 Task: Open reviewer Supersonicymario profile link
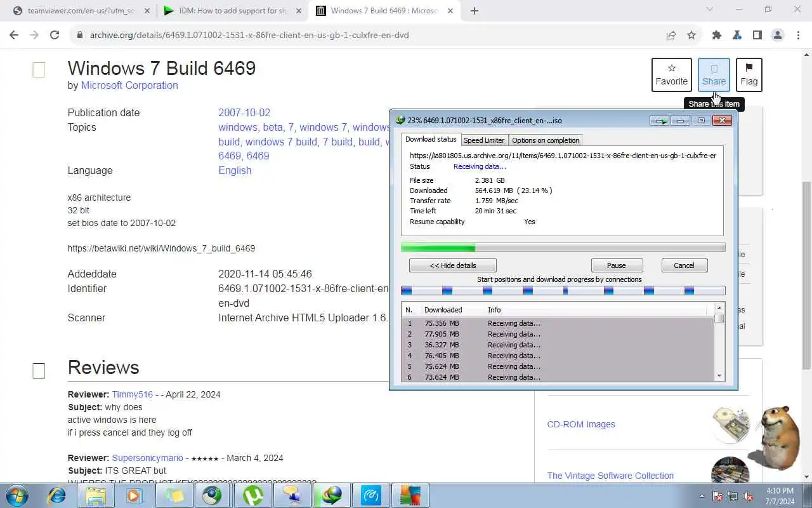(x=148, y=458)
